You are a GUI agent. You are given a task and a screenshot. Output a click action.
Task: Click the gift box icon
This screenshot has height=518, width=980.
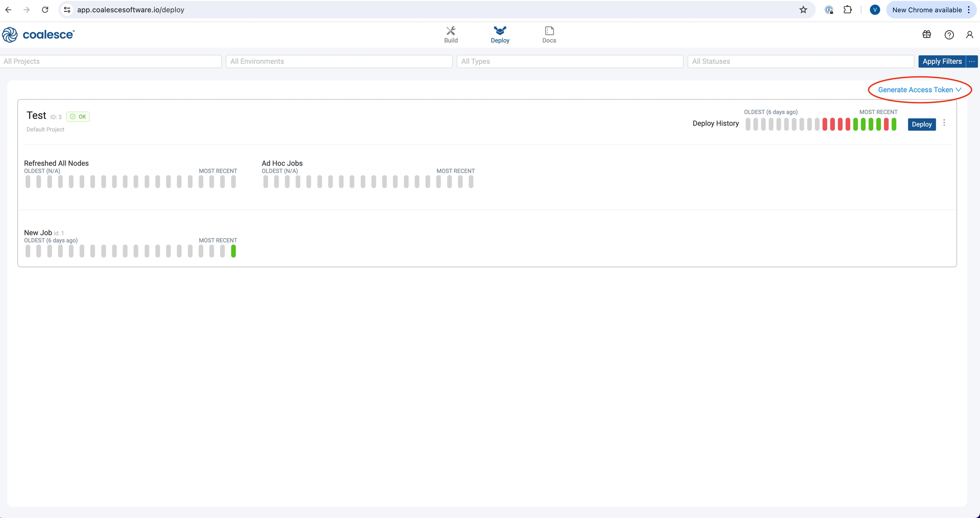click(926, 34)
